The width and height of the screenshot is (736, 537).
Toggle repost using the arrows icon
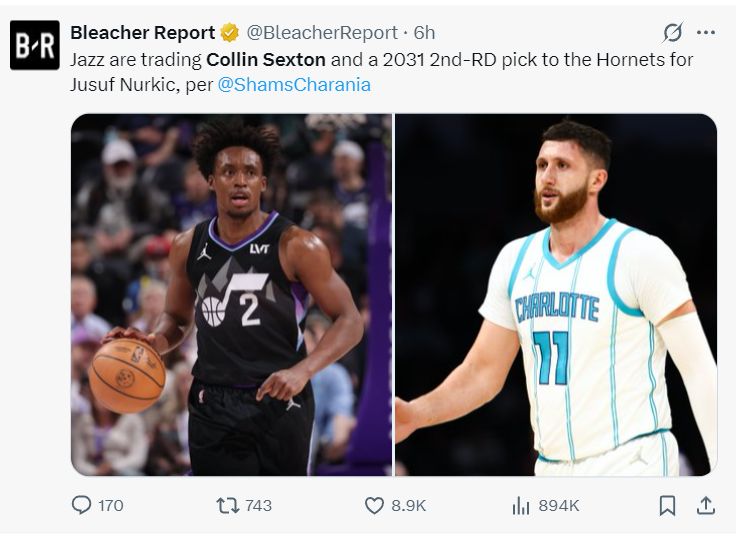227,505
